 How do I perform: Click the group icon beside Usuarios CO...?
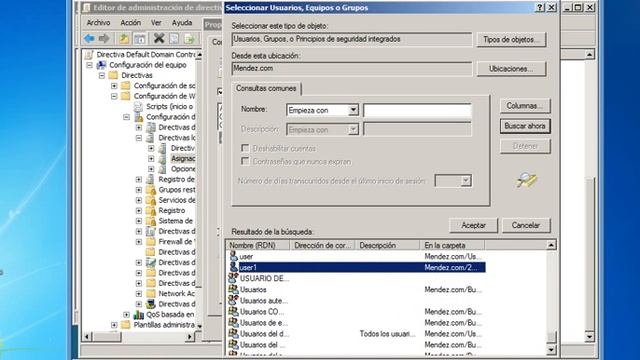click(x=233, y=311)
